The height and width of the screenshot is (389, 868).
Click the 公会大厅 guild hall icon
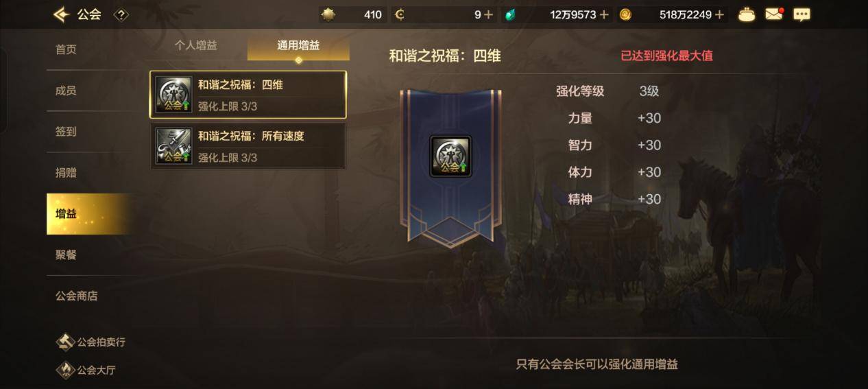(65, 370)
